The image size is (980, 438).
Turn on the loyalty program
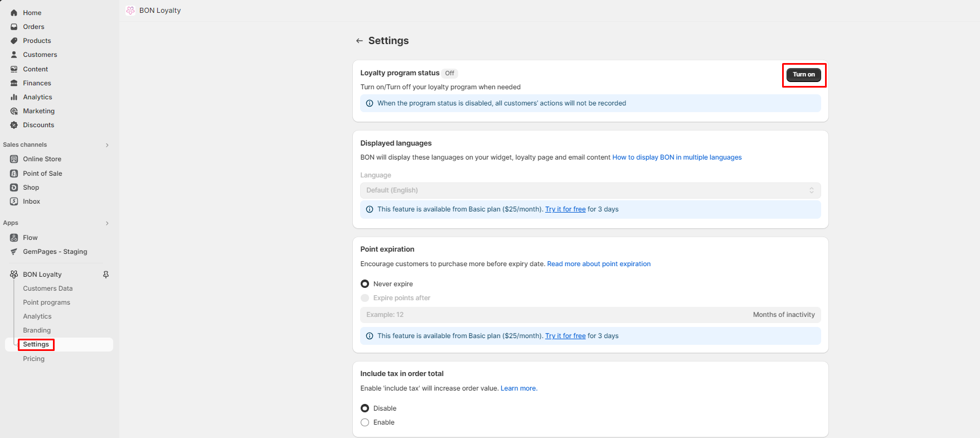(x=803, y=74)
